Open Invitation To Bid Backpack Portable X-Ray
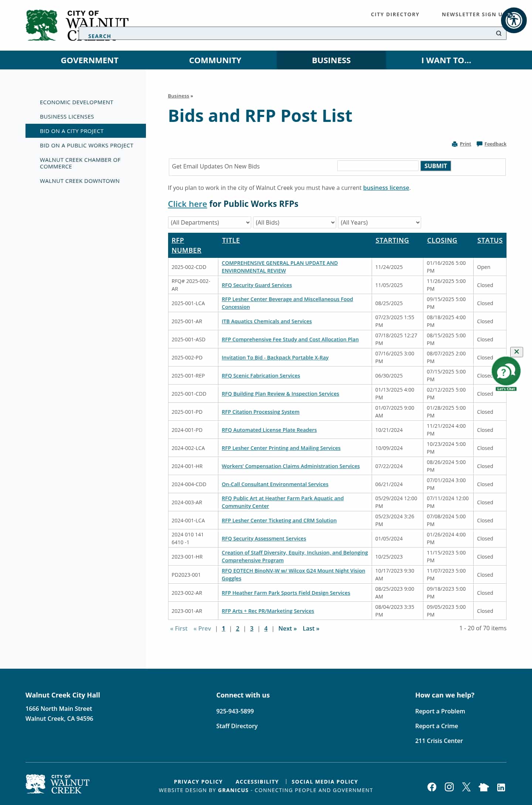 pyautogui.click(x=275, y=358)
